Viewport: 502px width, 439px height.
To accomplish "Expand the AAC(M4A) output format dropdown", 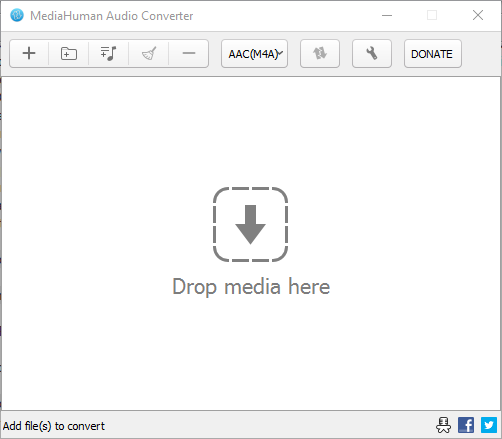I will pyautogui.click(x=254, y=54).
